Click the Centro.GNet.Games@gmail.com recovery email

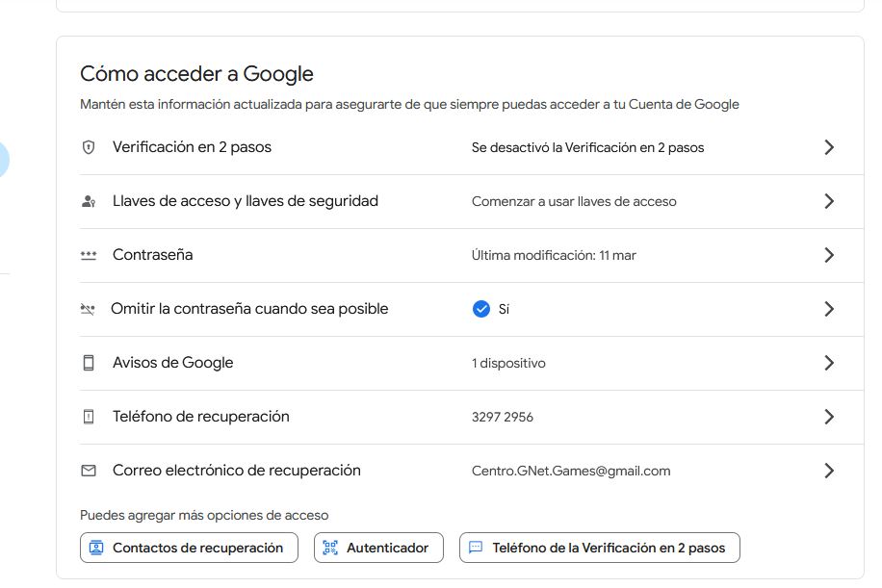coord(571,471)
